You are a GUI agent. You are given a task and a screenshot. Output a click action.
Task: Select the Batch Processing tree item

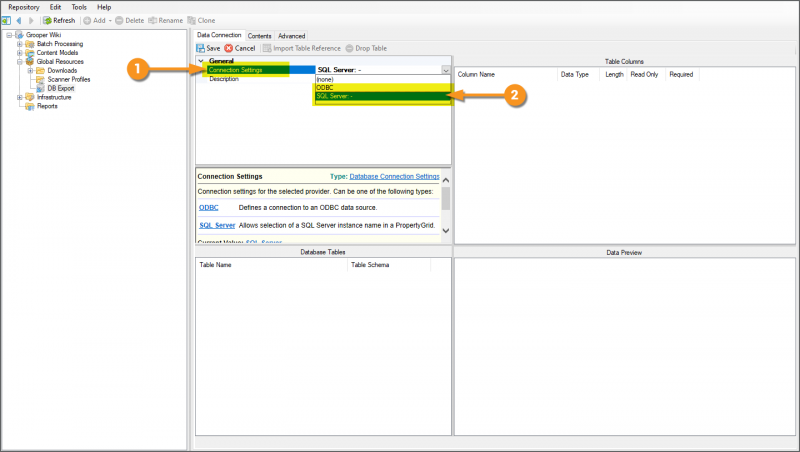pos(60,44)
